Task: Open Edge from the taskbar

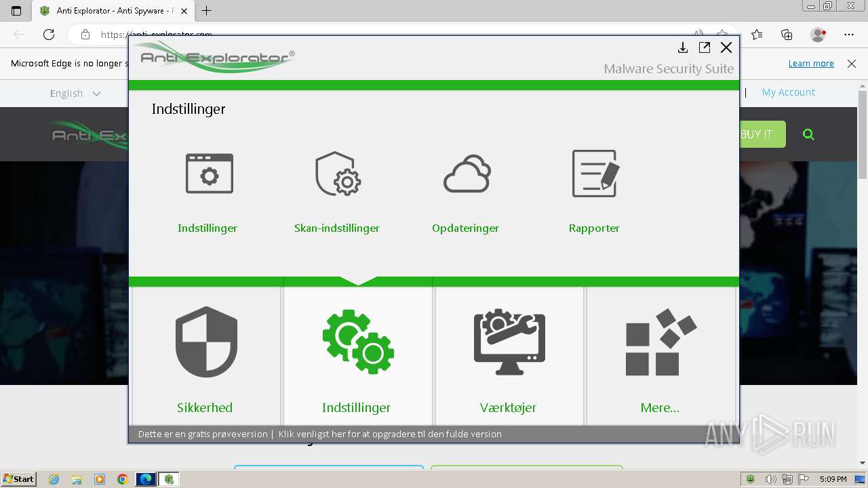Action: coord(146,479)
